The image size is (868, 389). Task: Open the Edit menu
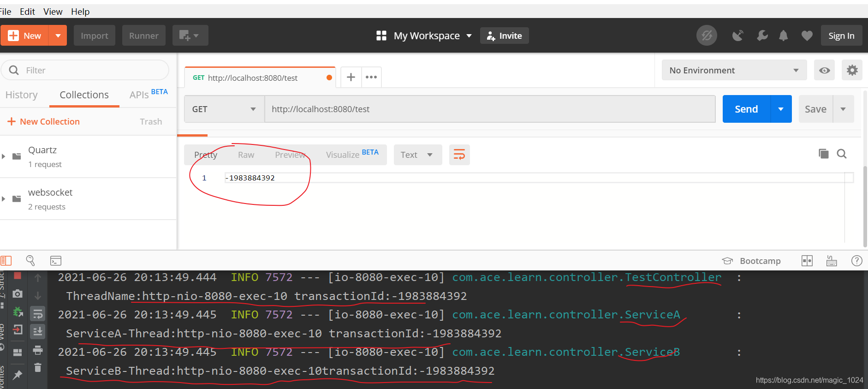tap(27, 12)
